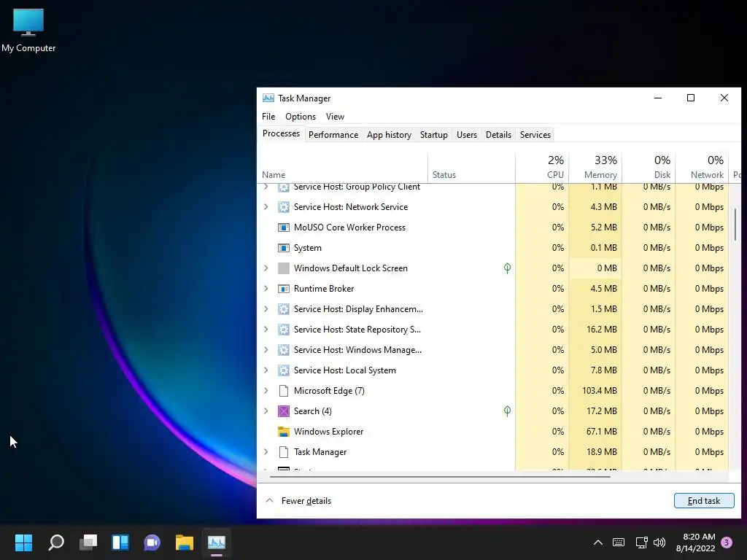
Task: Click the Runtime Broker process icon
Action: tap(284, 289)
